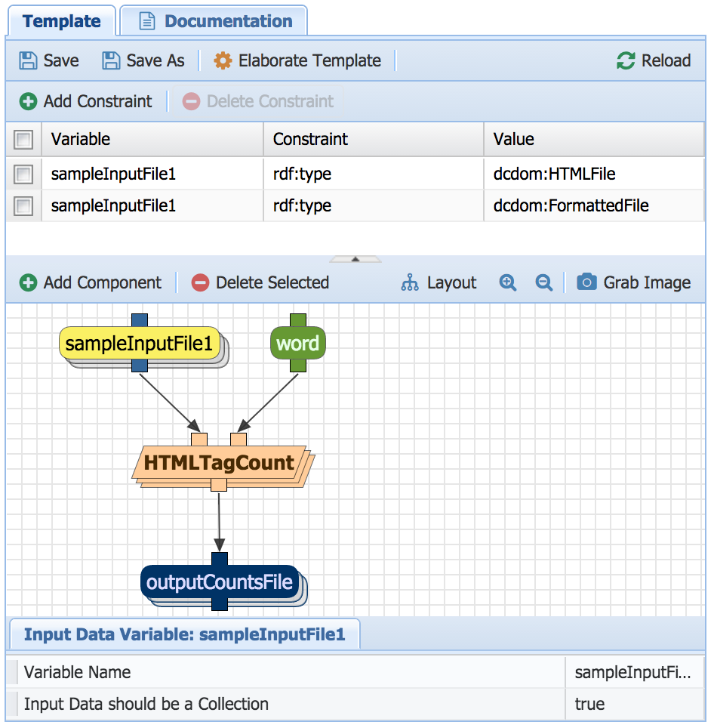Switch to the Documentation tab
The height and width of the screenshot is (728, 714).
pyautogui.click(x=215, y=21)
